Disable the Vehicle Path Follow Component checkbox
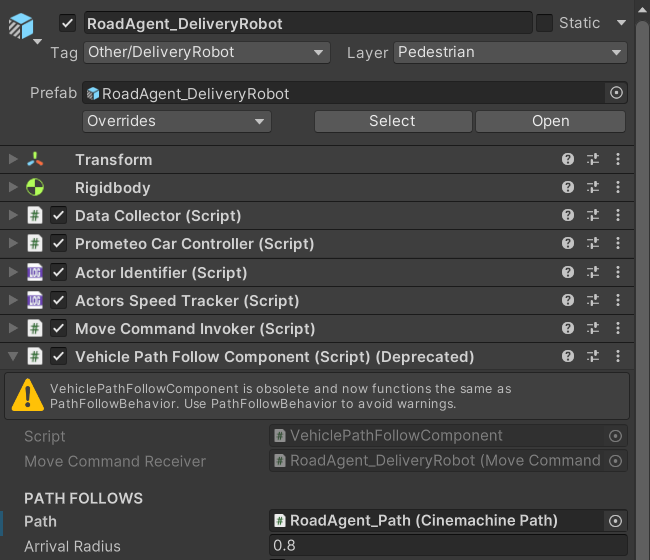 pyautogui.click(x=58, y=356)
